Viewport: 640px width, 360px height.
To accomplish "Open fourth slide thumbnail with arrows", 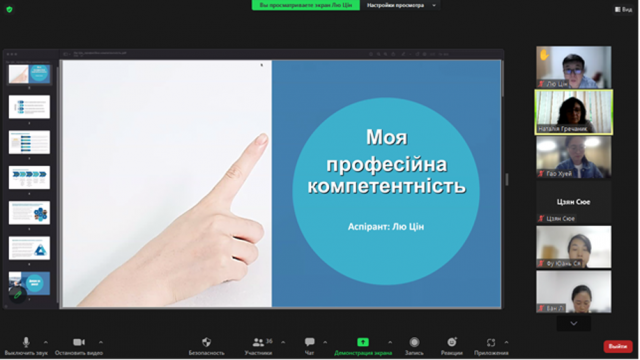I will 29,178.
